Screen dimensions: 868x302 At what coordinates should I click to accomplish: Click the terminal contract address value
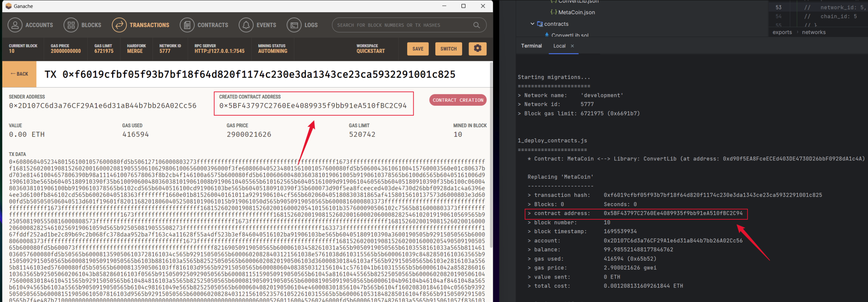673,214
